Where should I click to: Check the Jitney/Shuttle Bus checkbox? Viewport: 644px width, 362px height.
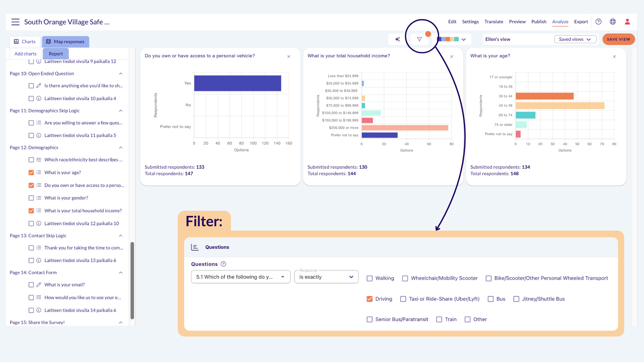(516, 299)
